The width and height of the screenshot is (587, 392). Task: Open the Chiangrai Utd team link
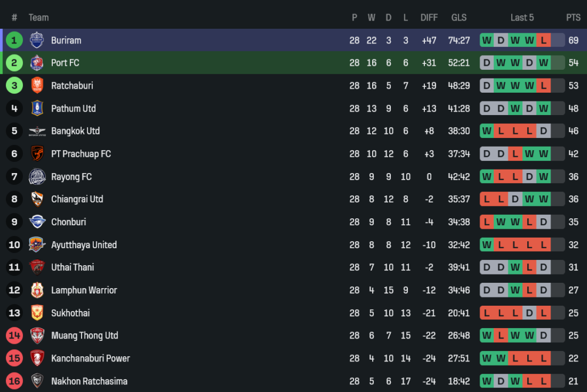77,199
